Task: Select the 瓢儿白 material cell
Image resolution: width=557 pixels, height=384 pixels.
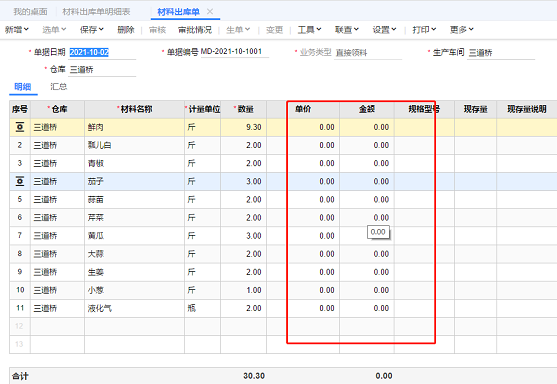Action: (135, 145)
